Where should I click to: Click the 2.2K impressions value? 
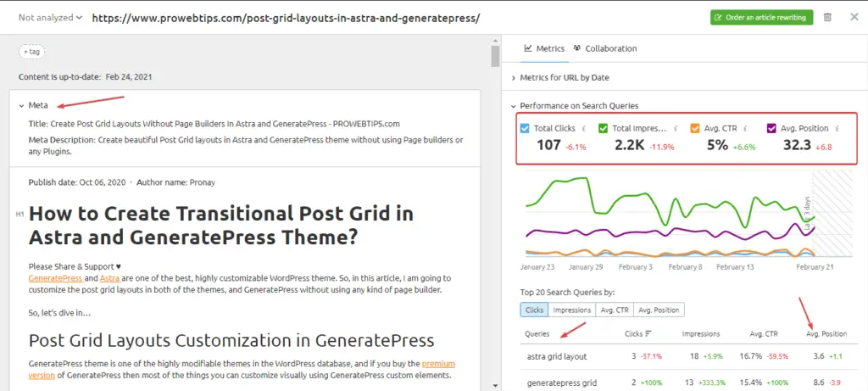630,146
